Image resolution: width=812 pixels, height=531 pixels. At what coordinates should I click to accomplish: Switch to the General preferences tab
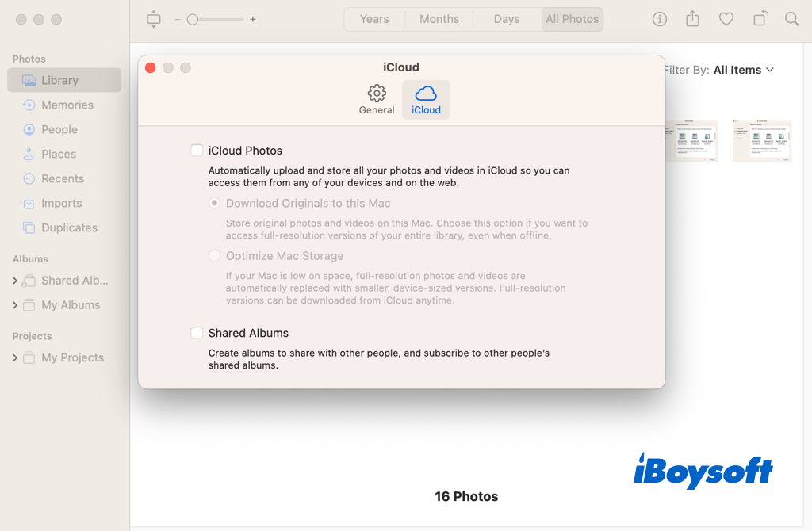point(377,100)
